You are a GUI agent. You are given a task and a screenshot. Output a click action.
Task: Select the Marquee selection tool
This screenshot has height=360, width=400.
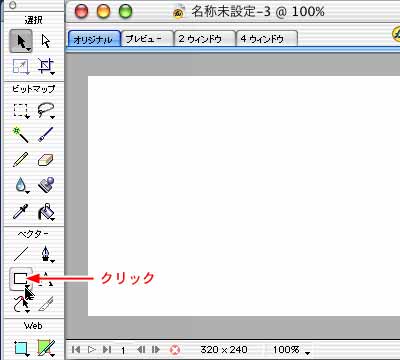coord(21,110)
